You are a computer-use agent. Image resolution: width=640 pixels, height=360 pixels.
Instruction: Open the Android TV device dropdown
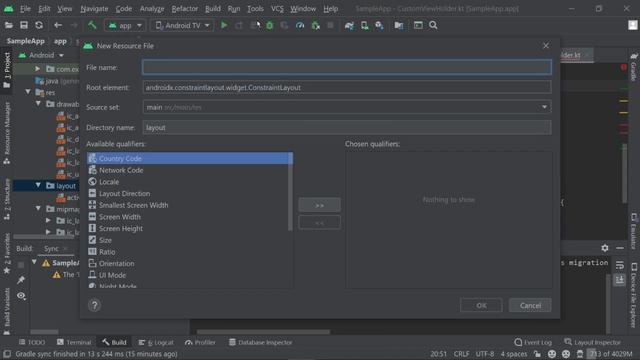(x=182, y=25)
